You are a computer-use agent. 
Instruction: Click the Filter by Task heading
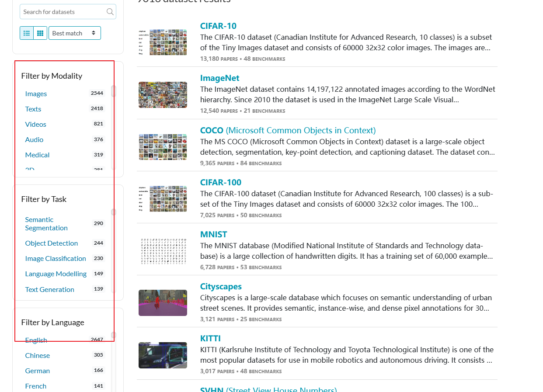[44, 199]
